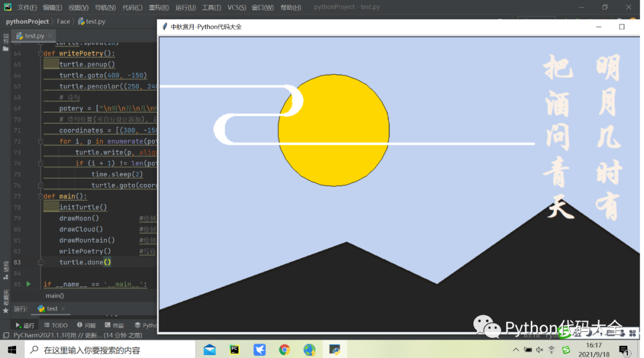Image resolution: width=644 pixels, height=358 pixels.
Task: Open the Project tool window sidebar icon
Action: click(6, 43)
